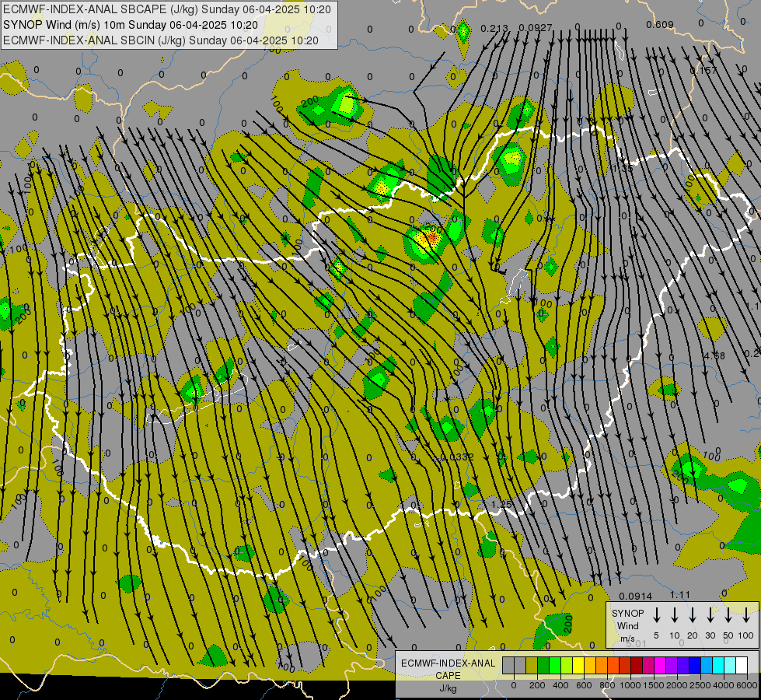Click the 1.25 value near southern border
Viewport: 761px width, 700px height.
pos(501,505)
